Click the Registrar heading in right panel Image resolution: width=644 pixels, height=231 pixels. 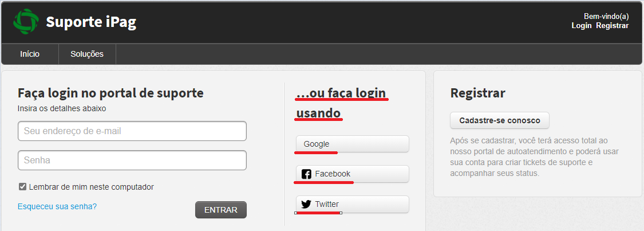coord(477,93)
